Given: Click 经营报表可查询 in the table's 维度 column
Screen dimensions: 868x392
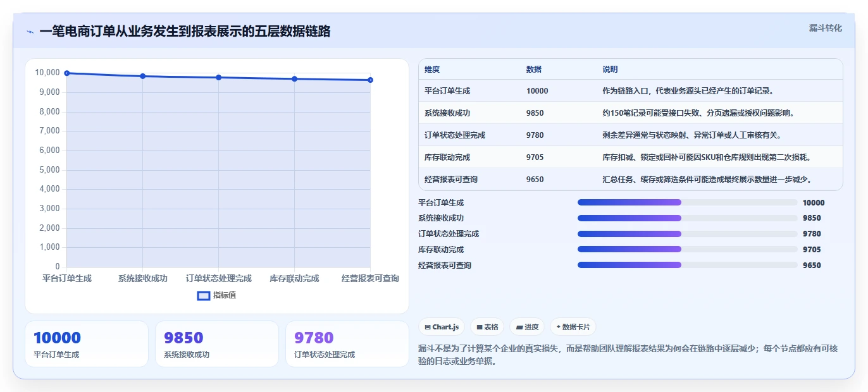Looking at the screenshot, I should (451, 180).
